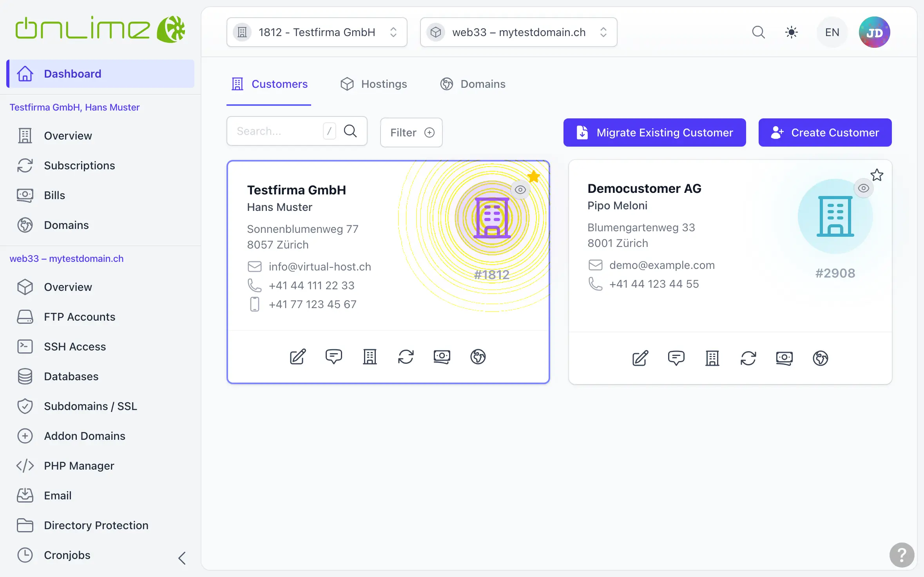Toggle eye icon on Democustomer AG card
This screenshot has width=924, height=577.
pyautogui.click(x=864, y=188)
